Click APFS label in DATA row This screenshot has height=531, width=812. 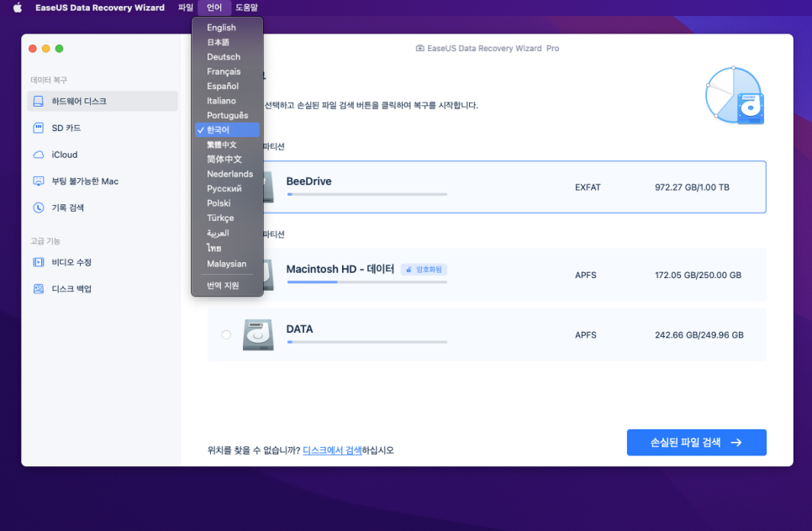pyautogui.click(x=586, y=335)
